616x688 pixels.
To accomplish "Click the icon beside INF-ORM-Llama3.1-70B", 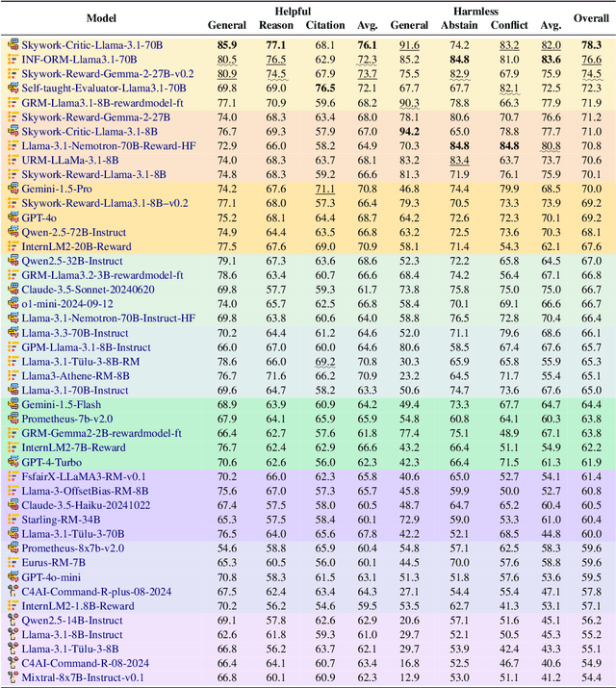I will coord(13,60).
